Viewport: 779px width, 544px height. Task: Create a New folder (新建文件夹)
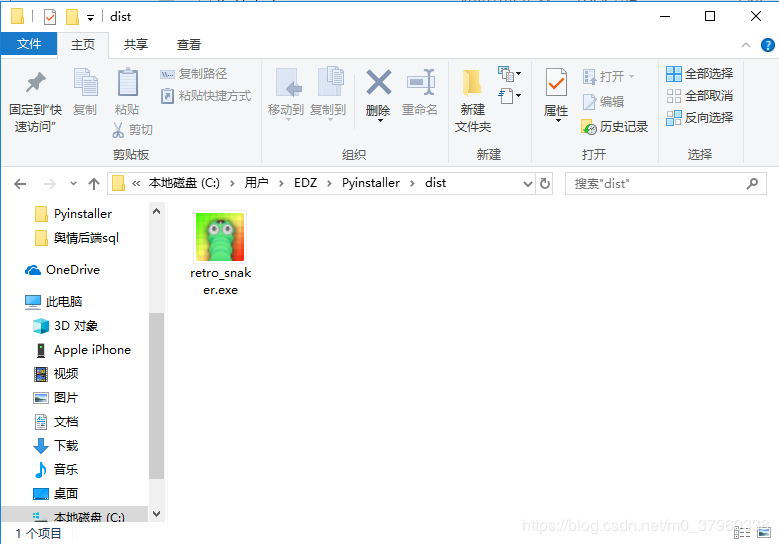472,101
